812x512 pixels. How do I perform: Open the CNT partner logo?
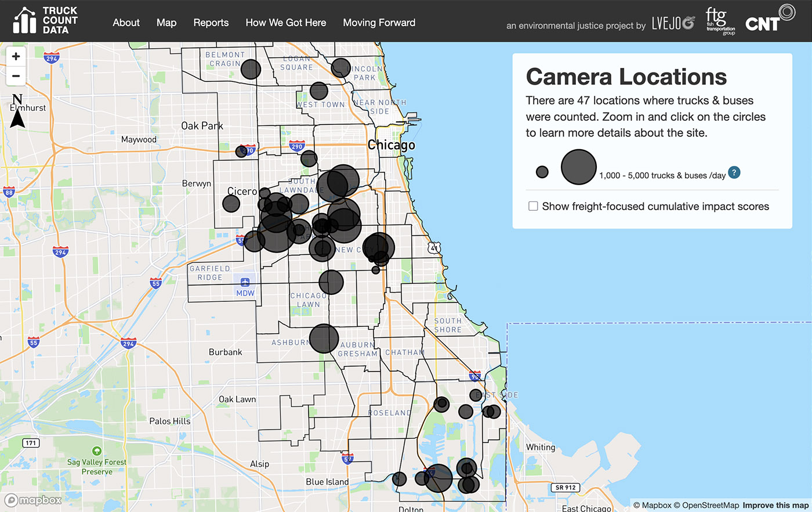pos(769,20)
